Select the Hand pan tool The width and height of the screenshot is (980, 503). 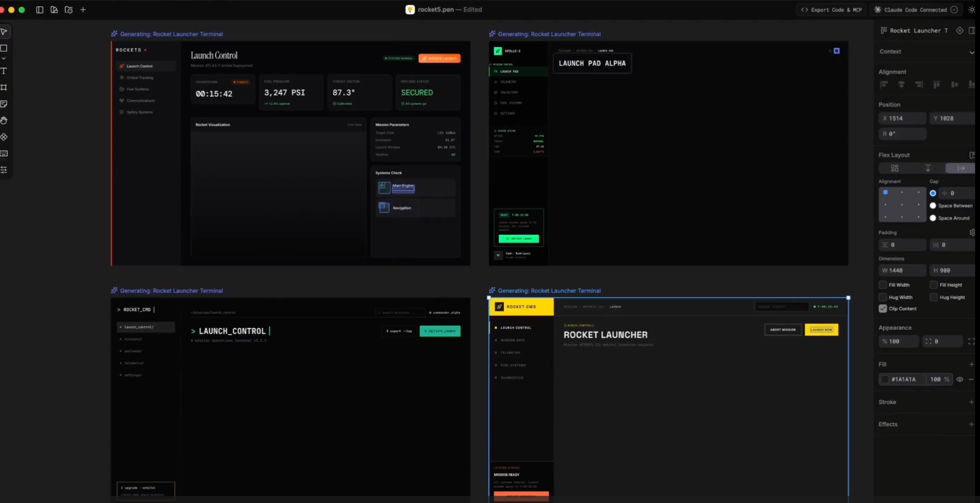4,120
